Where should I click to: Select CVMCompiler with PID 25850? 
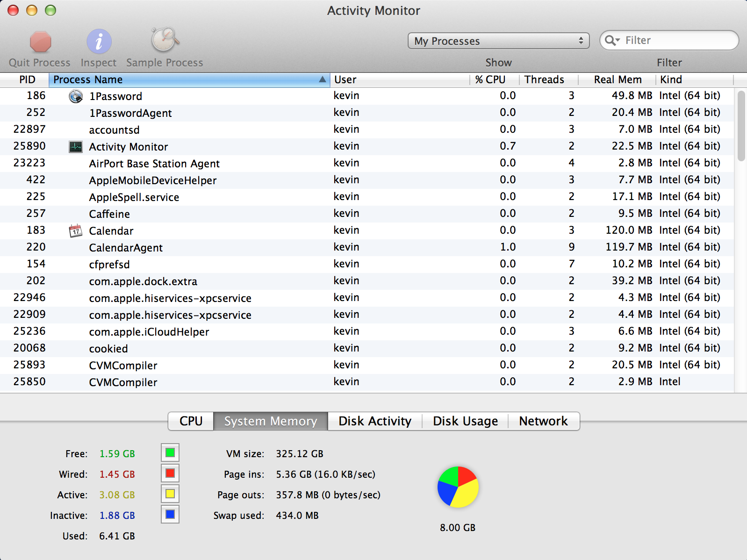tap(367, 382)
